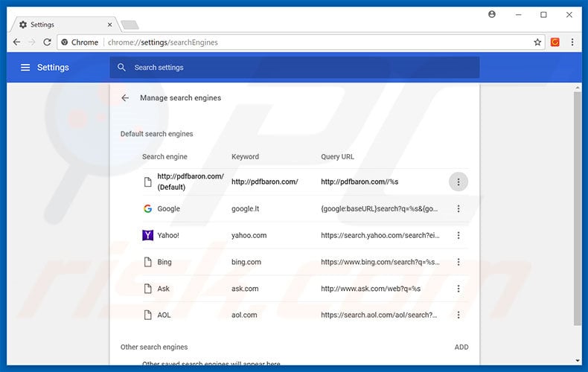Click keyword yahoo.com
Image resolution: width=588 pixels, height=372 pixels.
(x=249, y=236)
